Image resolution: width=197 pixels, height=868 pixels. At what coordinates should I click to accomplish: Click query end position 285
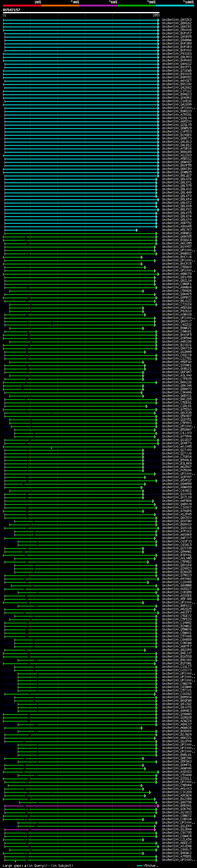tap(155, 15)
